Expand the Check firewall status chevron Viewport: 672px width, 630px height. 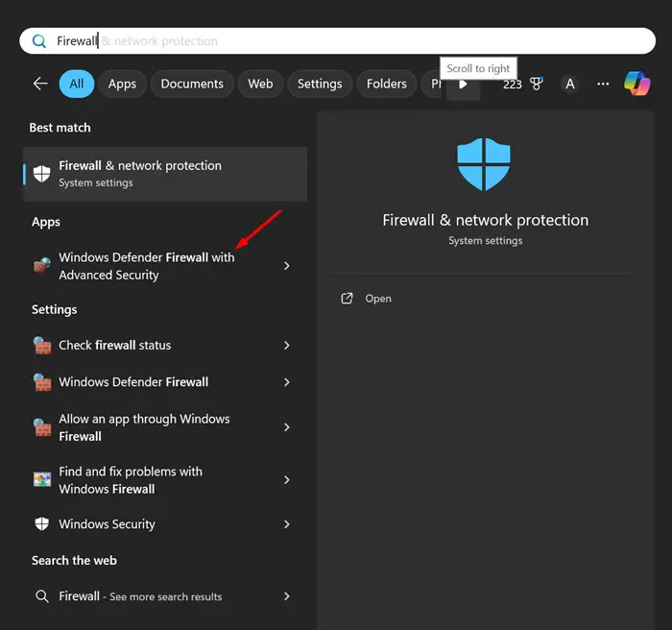(287, 345)
